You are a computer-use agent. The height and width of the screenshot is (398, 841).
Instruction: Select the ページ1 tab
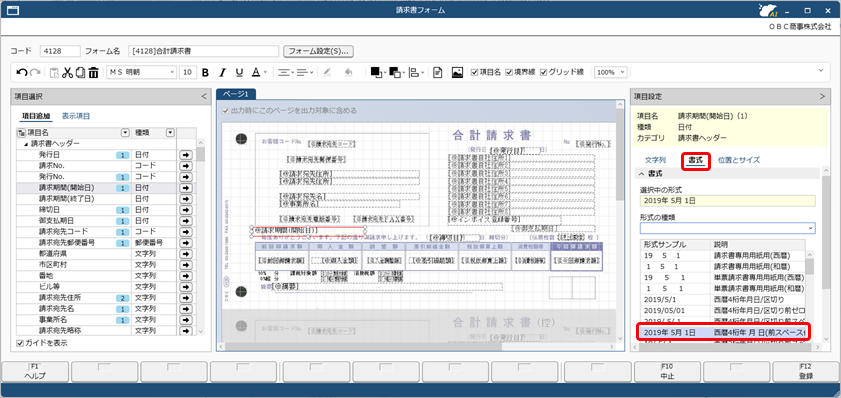(236, 94)
